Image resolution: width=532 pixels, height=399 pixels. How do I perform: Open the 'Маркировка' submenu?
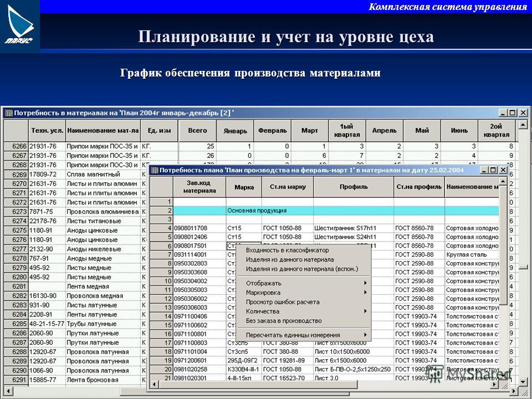click(304, 293)
